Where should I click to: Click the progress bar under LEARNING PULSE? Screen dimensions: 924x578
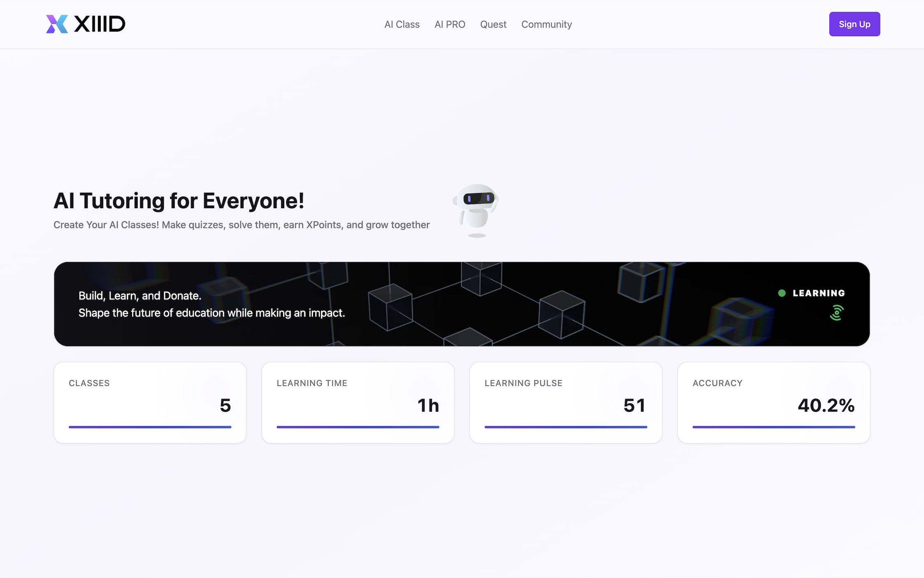tap(566, 427)
